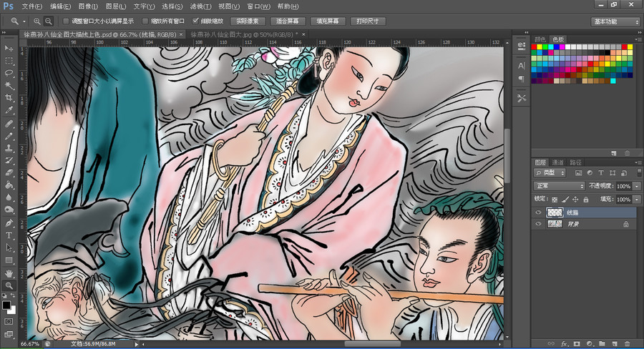644x349 pixels.
Task: Select the Magic Wand tool
Action: (9, 85)
